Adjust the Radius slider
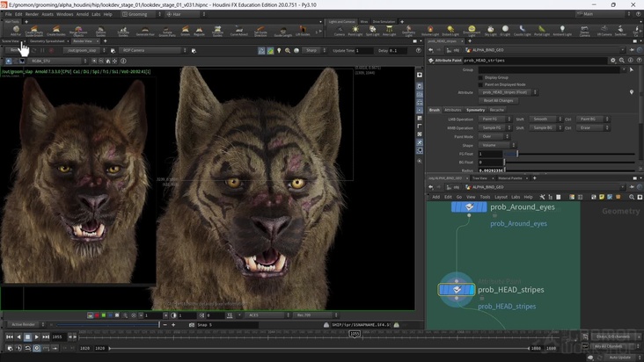This screenshot has height=362, width=644. coord(570,170)
